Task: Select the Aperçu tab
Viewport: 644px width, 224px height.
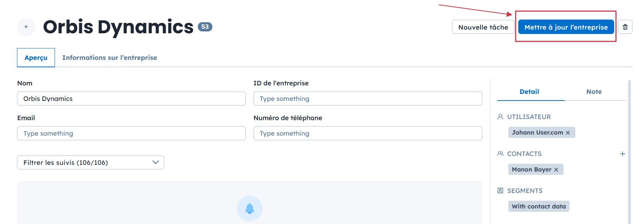Action: point(36,58)
